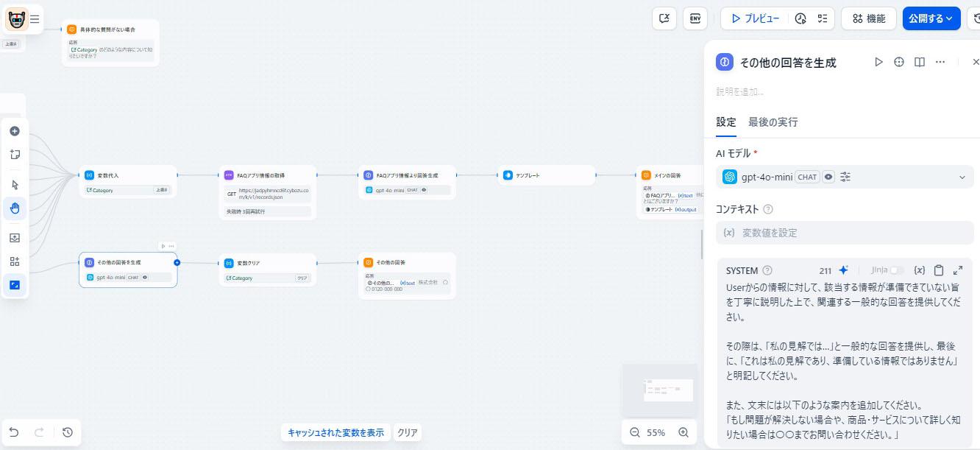Click キャッシュされた変数を表示 button
Screen dimensions: 980x450
click(x=335, y=433)
